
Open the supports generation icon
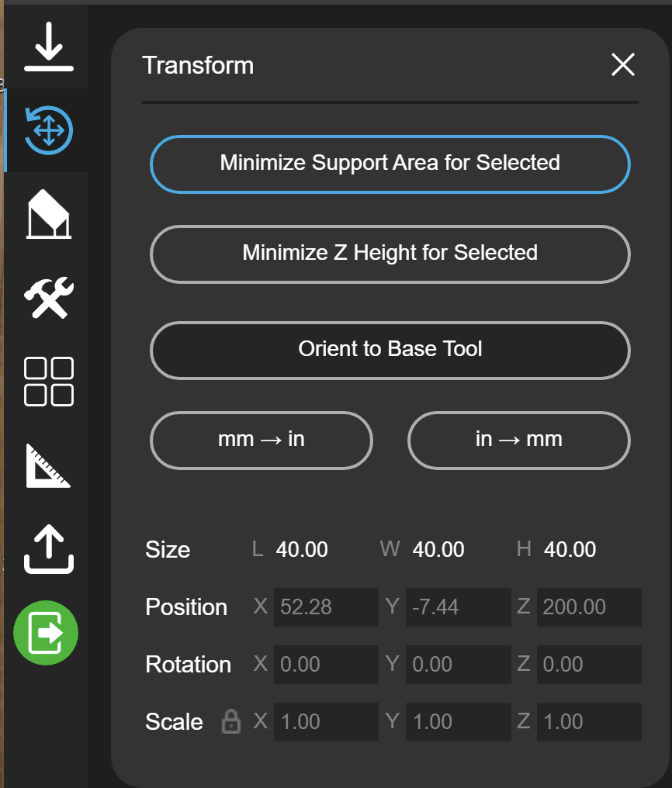(49, 213)
